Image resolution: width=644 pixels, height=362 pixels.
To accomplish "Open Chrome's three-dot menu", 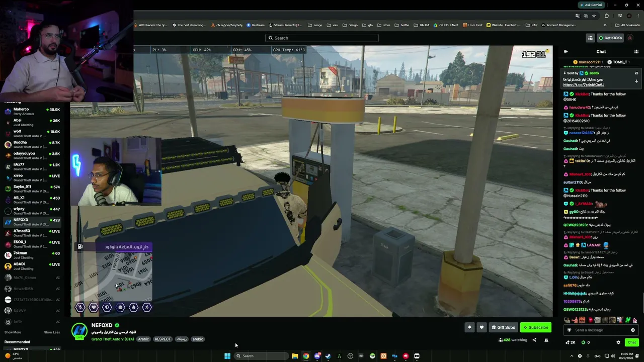I will [638, 16].
